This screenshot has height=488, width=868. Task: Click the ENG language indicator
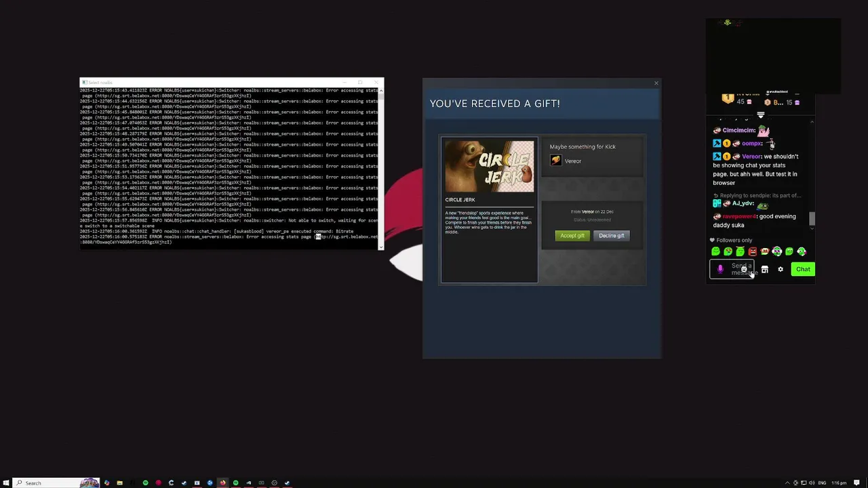(x=822, y=483)
